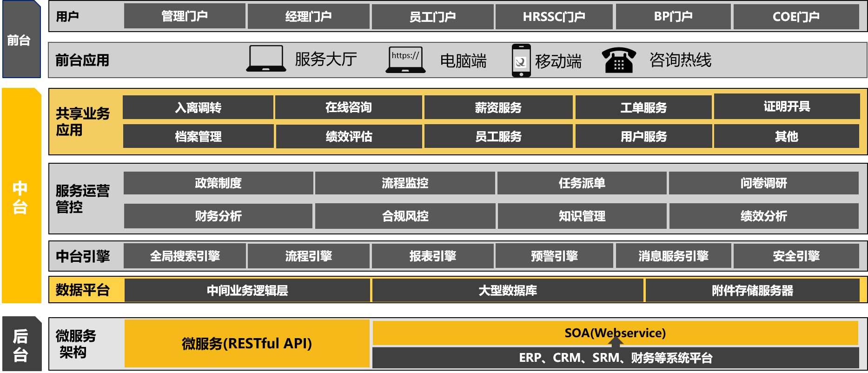This screenshot has height=373, width=868.
Task: Click the 前台应用 row label
Action: point(82,60)
